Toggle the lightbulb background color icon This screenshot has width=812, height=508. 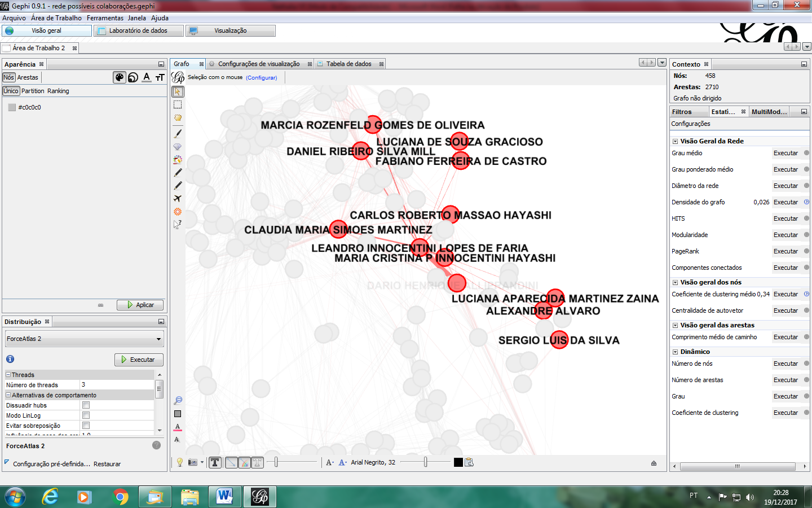180,462
